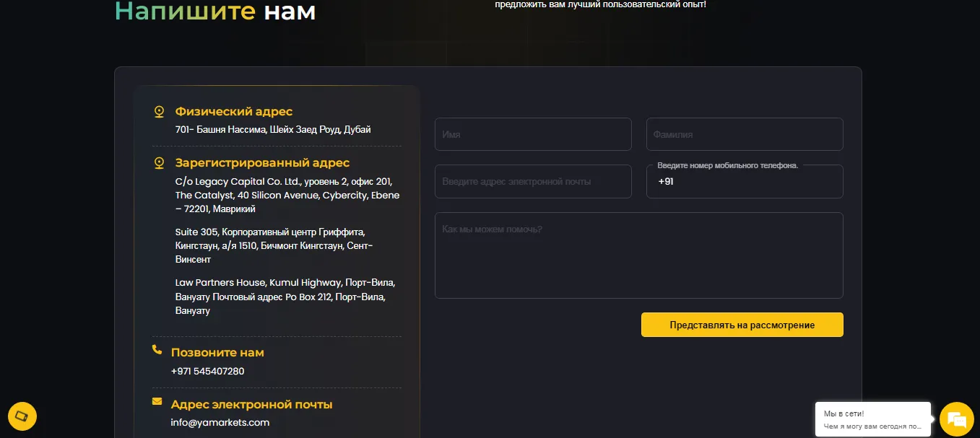
Task: Click the email address input field
Action: (x=533, y=181)
